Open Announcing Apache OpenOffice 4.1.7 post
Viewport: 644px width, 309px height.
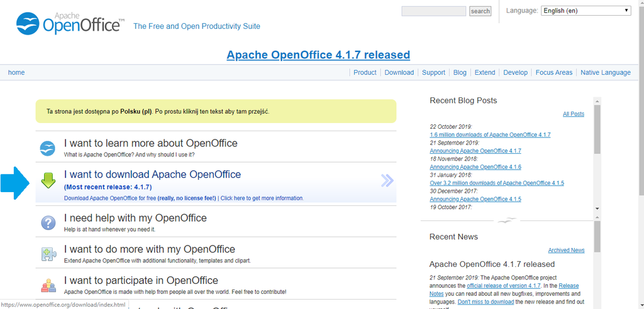click(x=475, y=151)
